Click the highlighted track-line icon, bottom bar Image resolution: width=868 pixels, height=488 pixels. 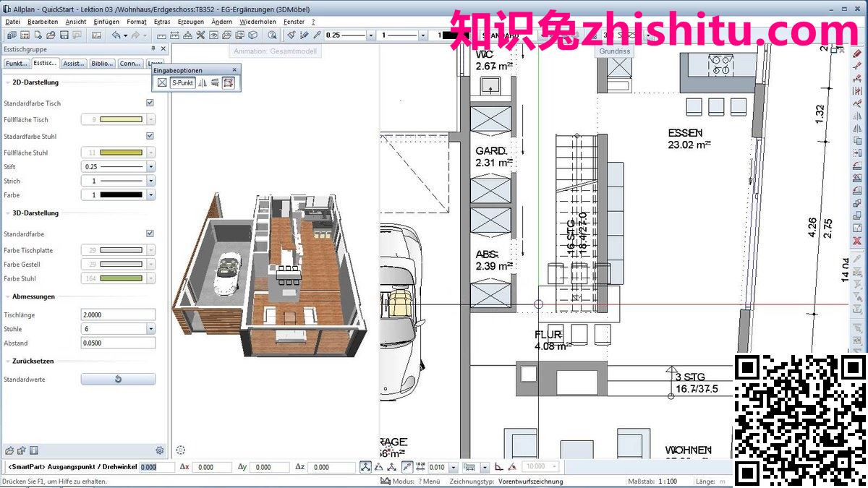tap(407, 467)
